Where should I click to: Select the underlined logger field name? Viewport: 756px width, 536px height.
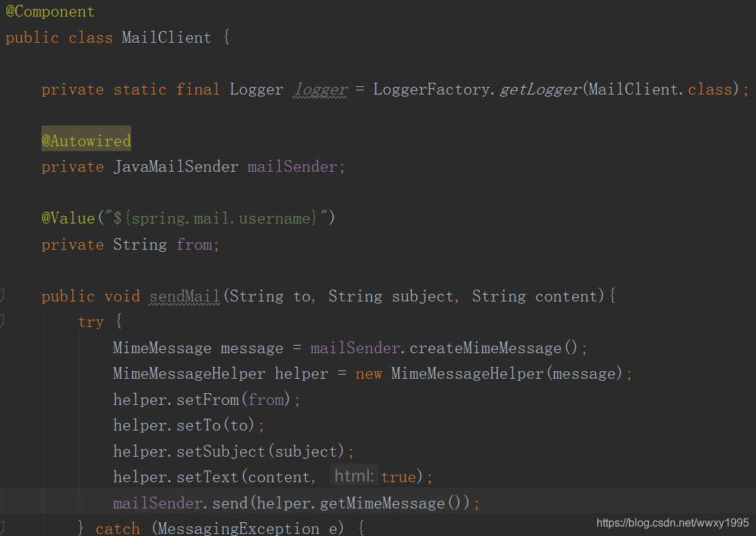tap(320, 89)
